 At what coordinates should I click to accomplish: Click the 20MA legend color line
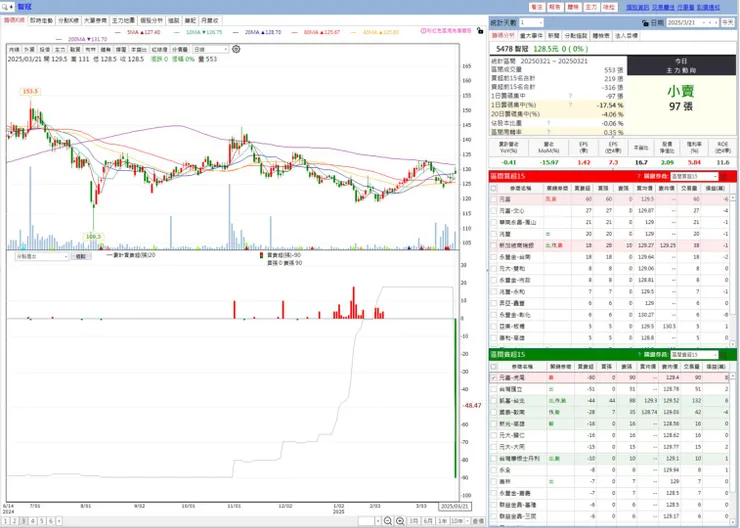point(236,33)
